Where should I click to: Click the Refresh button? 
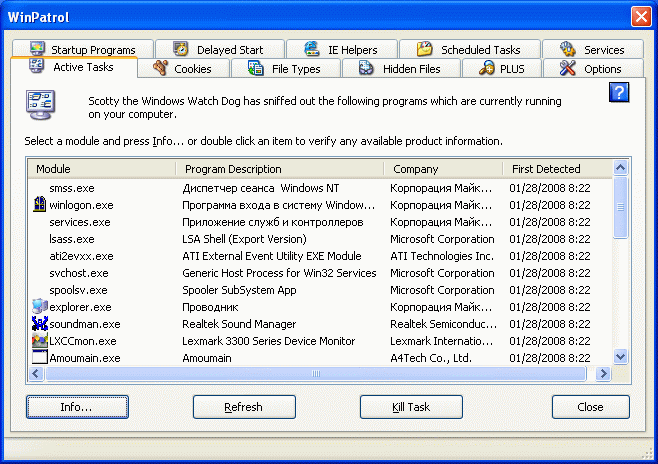(244, 407)
